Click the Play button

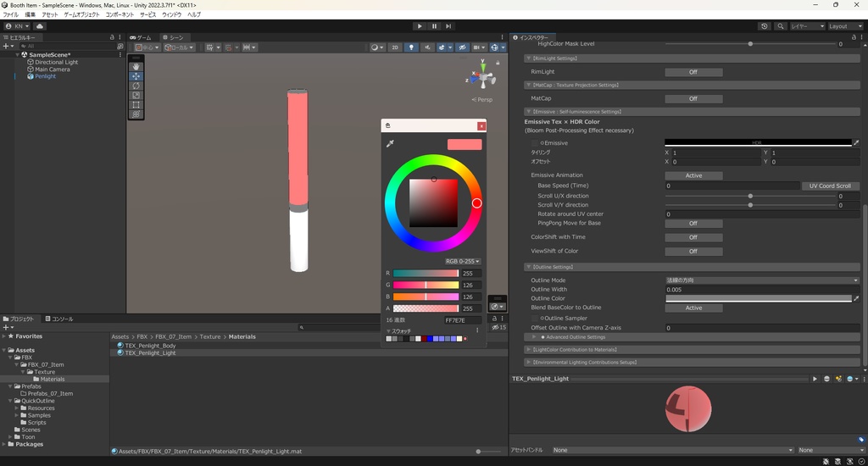pos(420,26)
